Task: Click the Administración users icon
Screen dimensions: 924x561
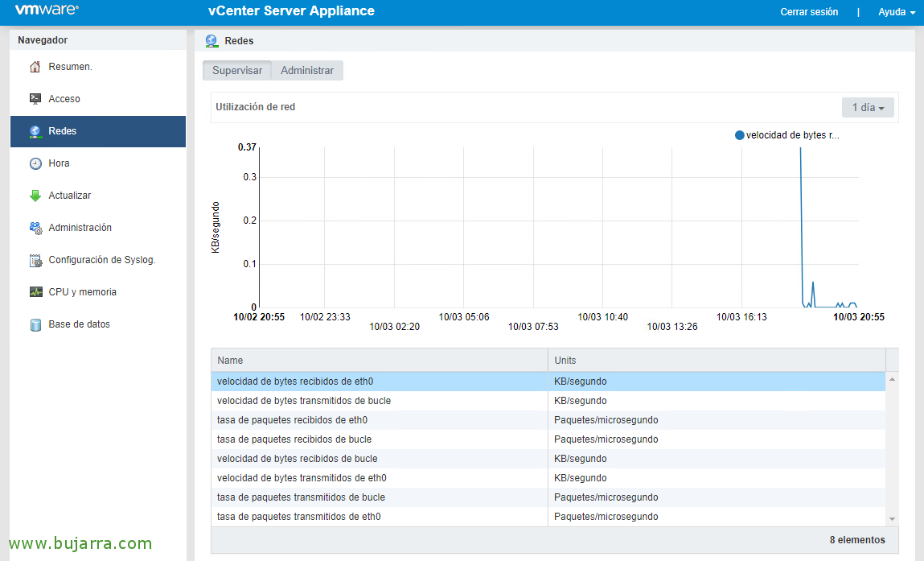Action: click(35, 228)
